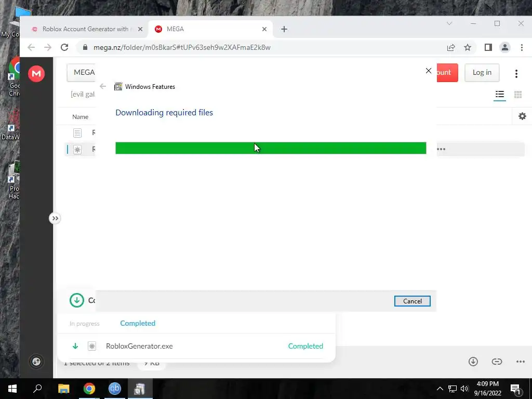Click Chrome icon in taskbar
Image resolution: width=532 pixels, height=399 pixels.
89,389
